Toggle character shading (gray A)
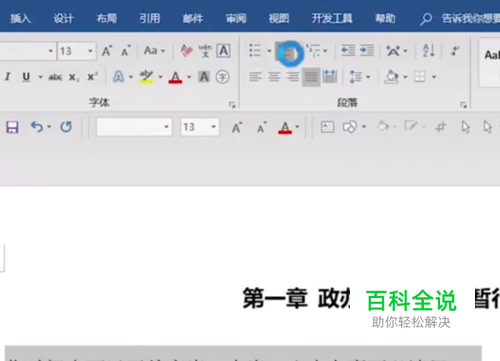Screen dimensions: 500x361 pos(204,77)
